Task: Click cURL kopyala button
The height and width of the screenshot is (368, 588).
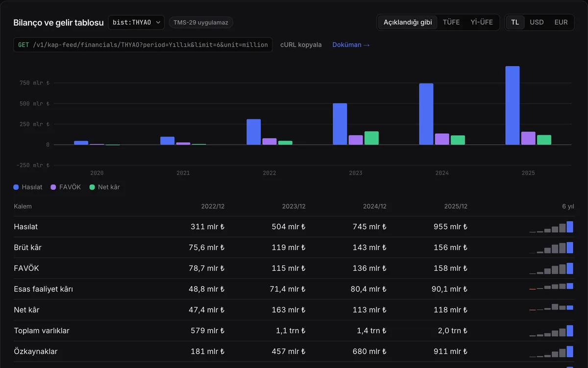Action: click(301, 45)
